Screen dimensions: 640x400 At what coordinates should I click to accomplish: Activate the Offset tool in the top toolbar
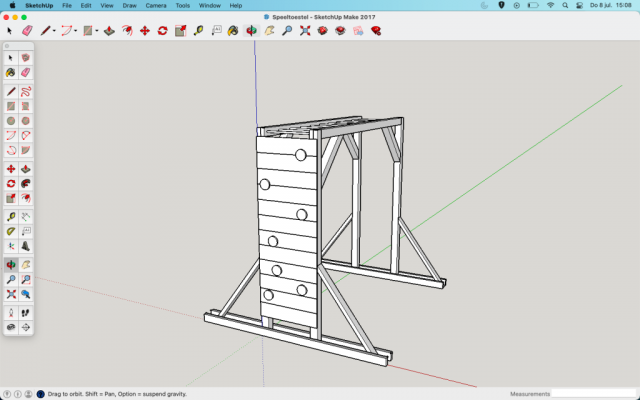(x=127, y=31)
